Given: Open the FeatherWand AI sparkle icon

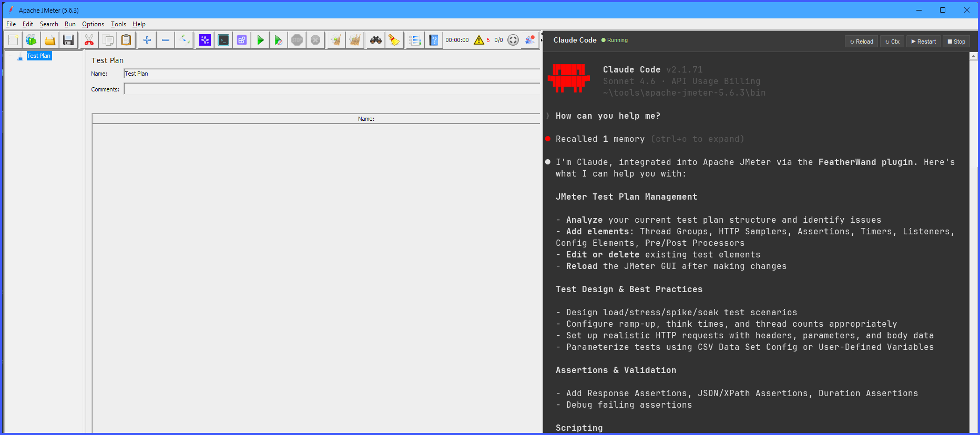Looking at the screenshot, I should tap(205, 40).
